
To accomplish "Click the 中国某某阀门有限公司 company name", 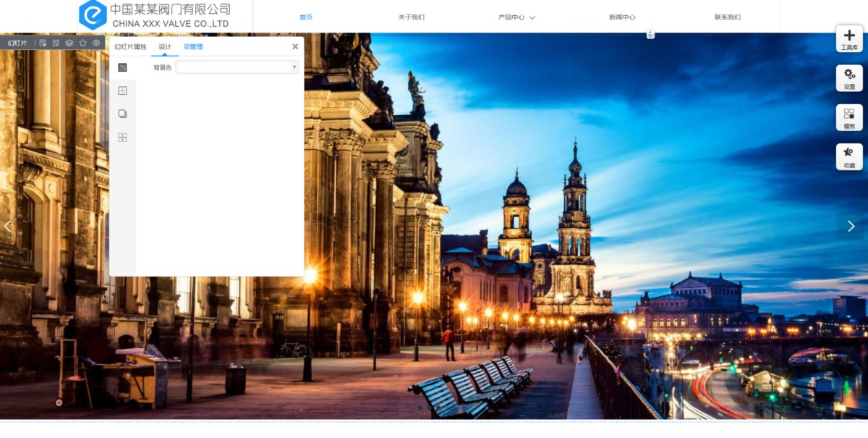I will tap(171, 9).
